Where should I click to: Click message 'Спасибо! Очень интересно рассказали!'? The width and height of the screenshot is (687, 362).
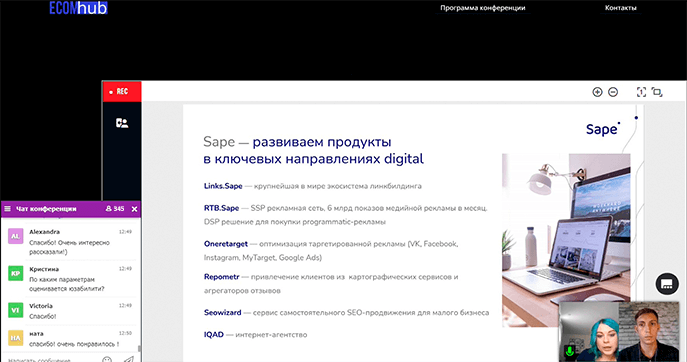click(69, 247)
